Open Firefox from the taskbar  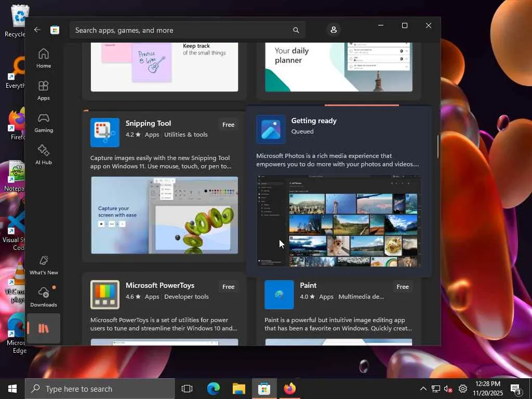(x=289, y=389)
